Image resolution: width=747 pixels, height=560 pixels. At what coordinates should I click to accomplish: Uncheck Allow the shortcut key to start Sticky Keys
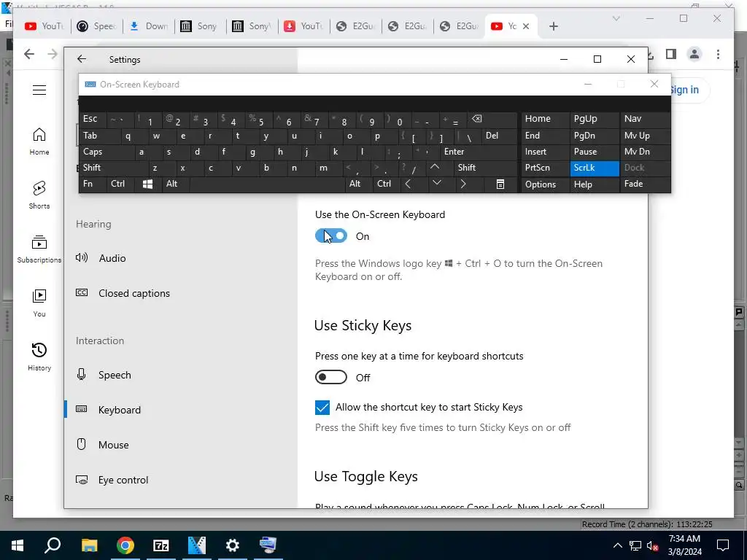pyautogui.click(x=322, y=407)
